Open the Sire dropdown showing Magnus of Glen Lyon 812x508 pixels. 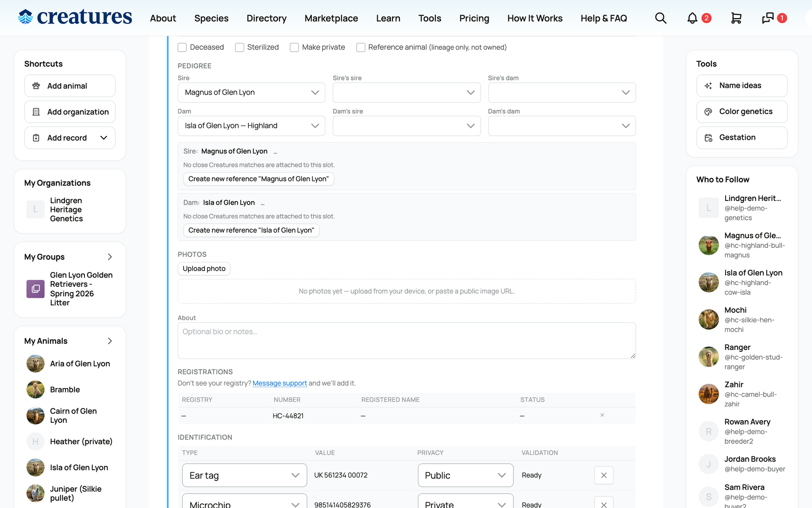251,92
